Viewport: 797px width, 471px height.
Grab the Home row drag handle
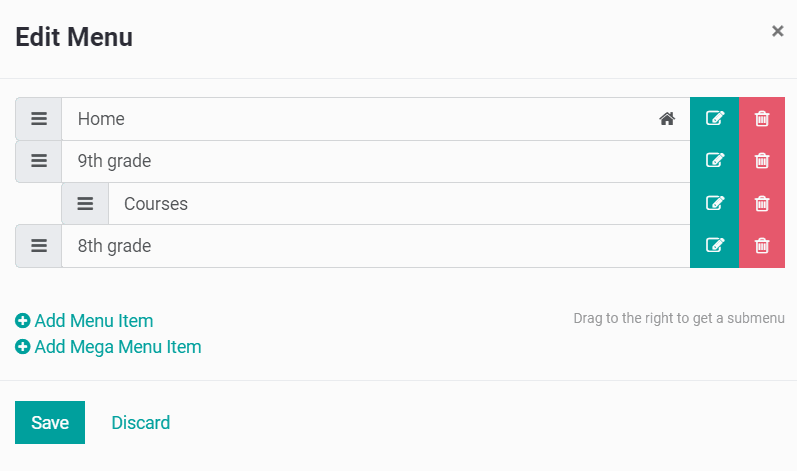(x=39, y=119)
